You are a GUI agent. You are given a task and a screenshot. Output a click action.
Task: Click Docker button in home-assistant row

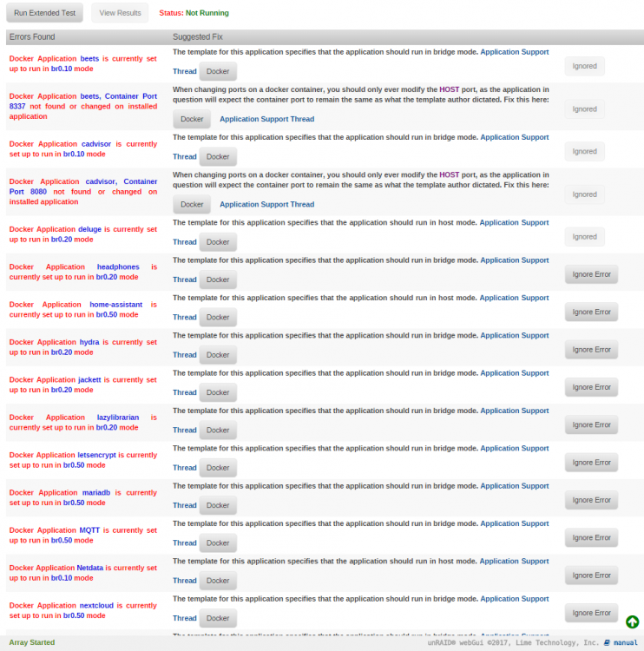218,317
